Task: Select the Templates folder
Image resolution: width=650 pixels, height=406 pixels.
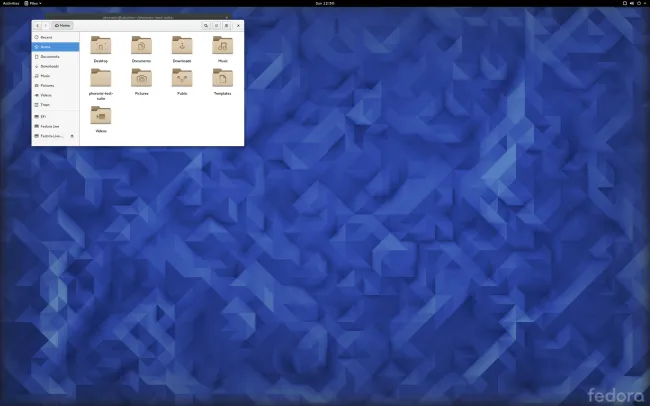Action: [x=221, y=79]
